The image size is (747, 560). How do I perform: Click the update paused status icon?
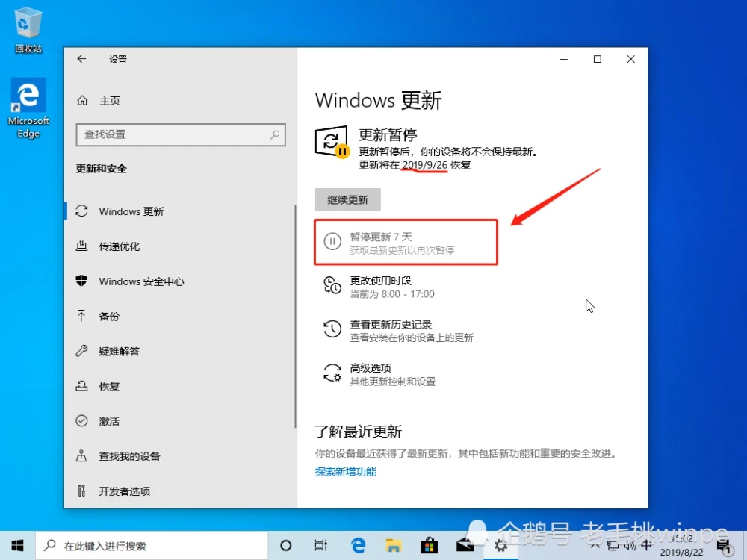coord(332,141)
